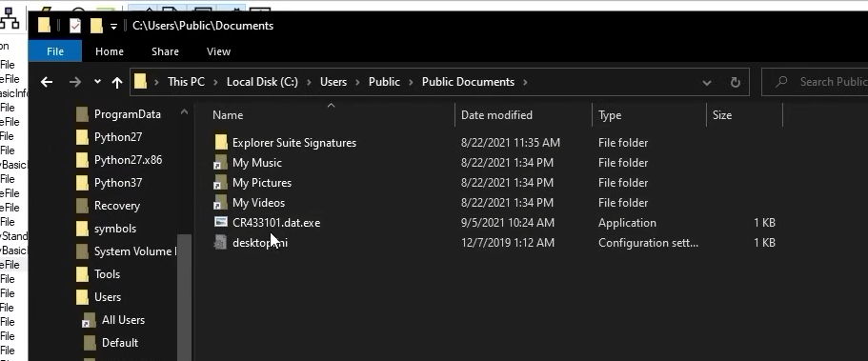Click Public in the address breadcrumb
This screenshot has height=361, width=868.
[x=384, y=81]
